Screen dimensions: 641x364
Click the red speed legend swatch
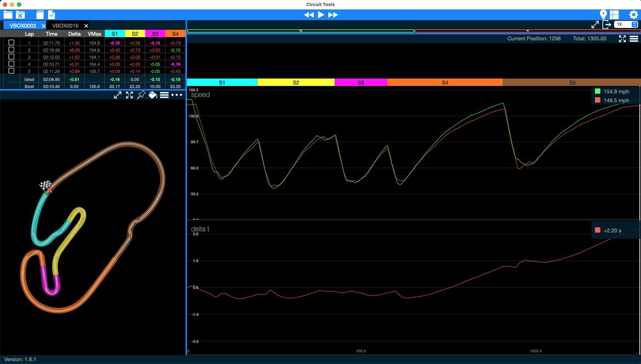coord(598,100)
